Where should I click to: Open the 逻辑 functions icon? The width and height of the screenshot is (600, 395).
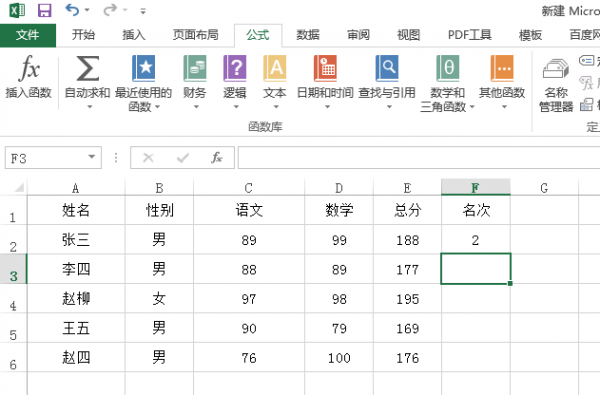(x=235, y=68)
